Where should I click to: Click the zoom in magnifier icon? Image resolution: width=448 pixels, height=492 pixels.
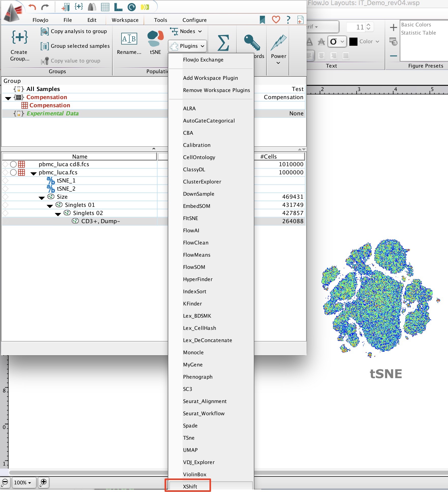click(43, 482)
